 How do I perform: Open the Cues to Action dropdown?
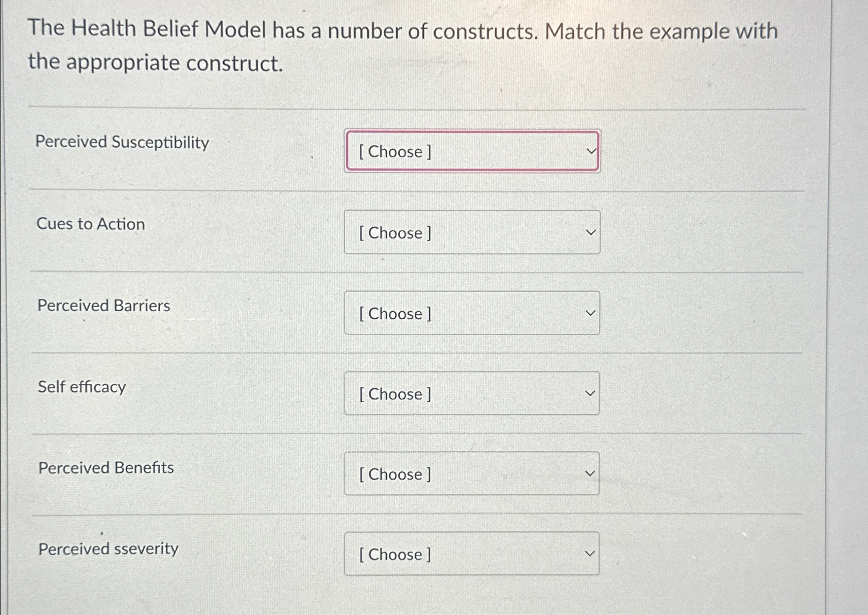[x=471, y=233]
